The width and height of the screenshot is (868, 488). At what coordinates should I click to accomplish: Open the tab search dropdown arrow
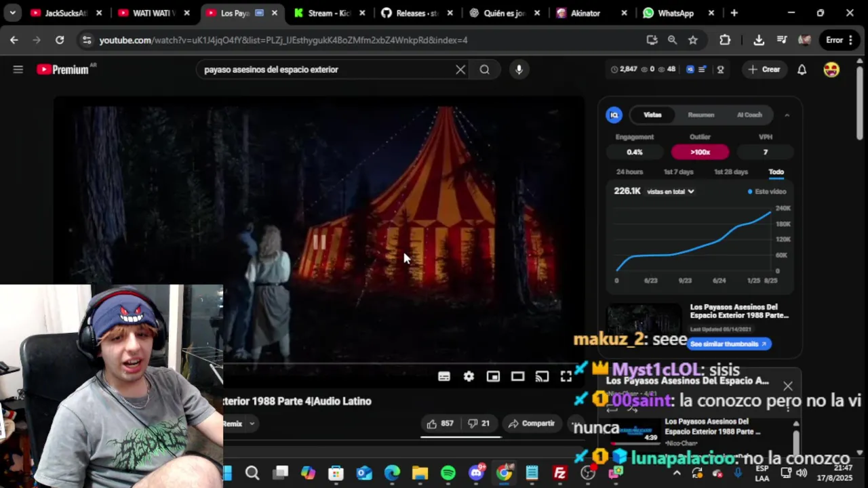[13, 13]
